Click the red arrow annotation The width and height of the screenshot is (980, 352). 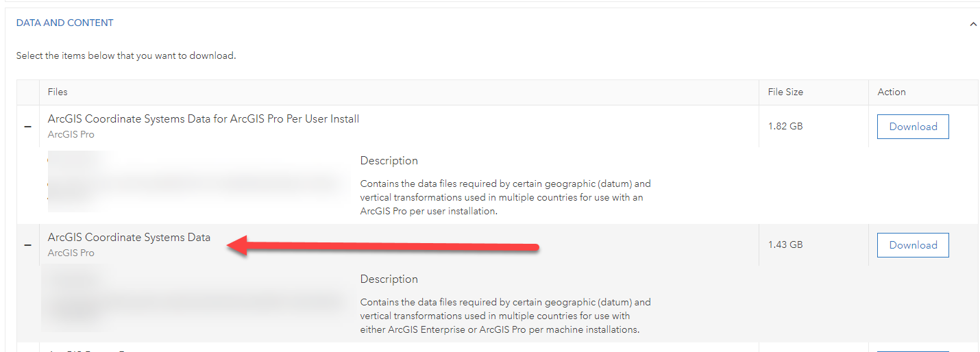[x=382, y=247]
